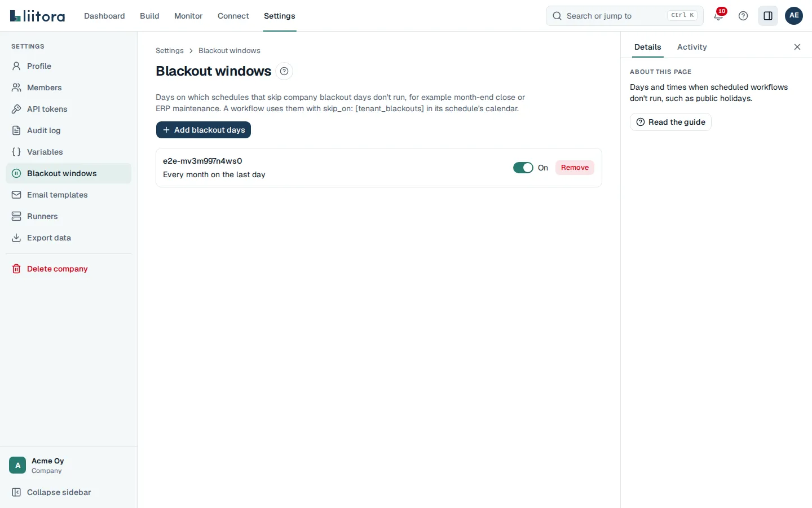
Task: Click Delete company
Action: [x=68, y=269]
